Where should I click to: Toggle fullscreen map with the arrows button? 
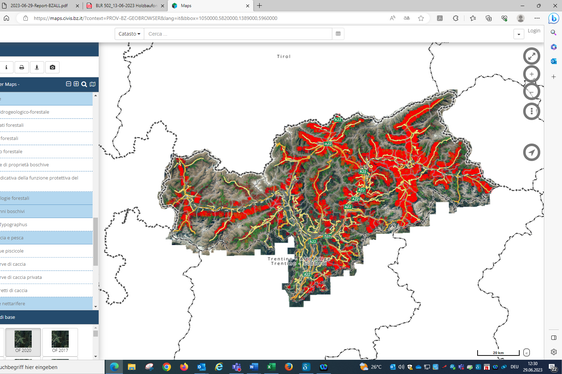tap(531, 56)
